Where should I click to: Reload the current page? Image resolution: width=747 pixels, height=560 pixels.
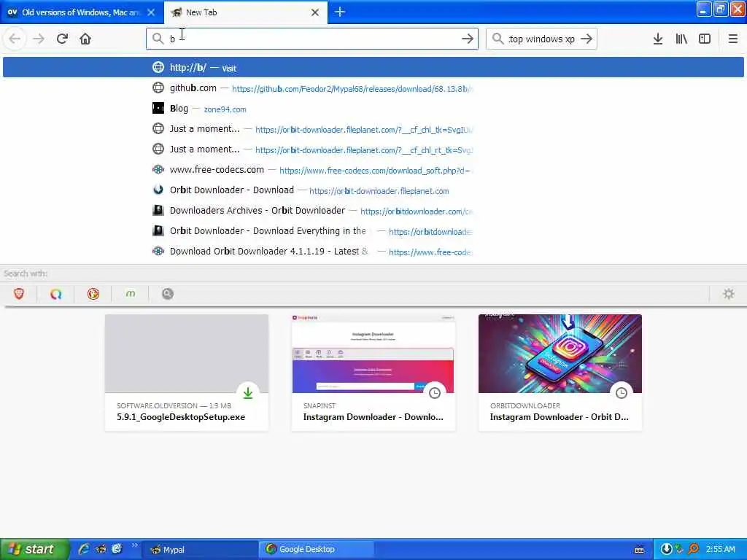point(62,39)
